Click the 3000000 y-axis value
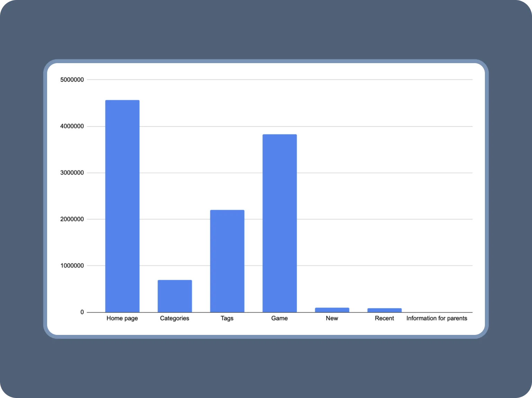This screenshot has height=398, width=532. click(x=72, y=173)
